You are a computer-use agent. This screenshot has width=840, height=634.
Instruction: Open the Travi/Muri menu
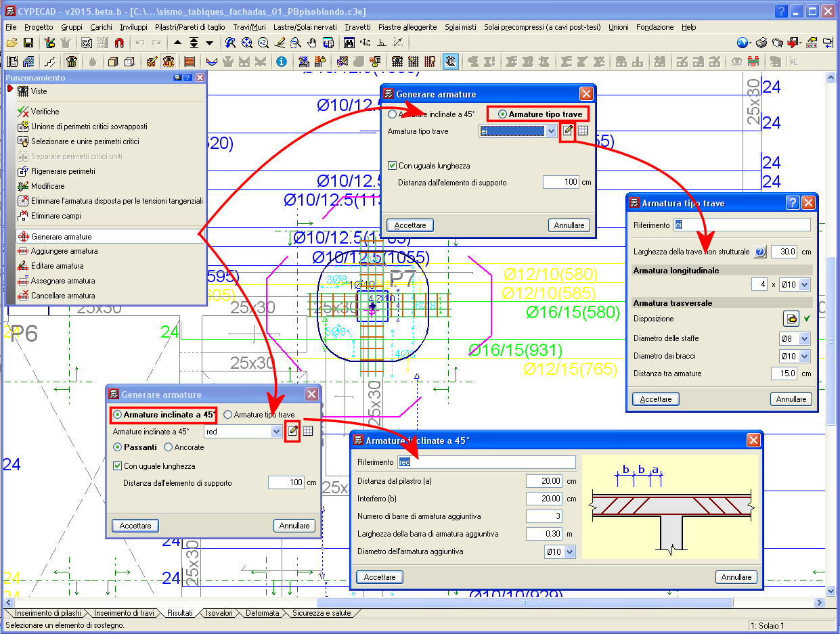(250, 27)
